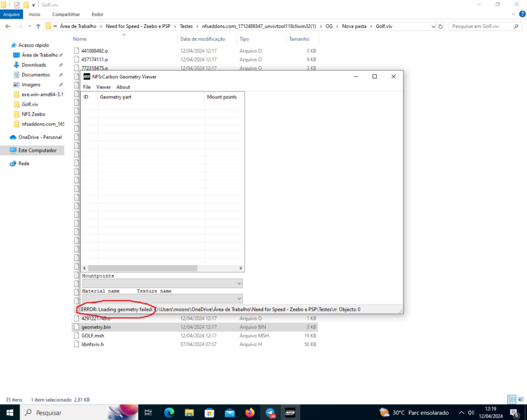This screenshot has height=420, width=527.
Task: Click the Pesquisar em Golf.viv search field
Action: click(x=482, y=26)
